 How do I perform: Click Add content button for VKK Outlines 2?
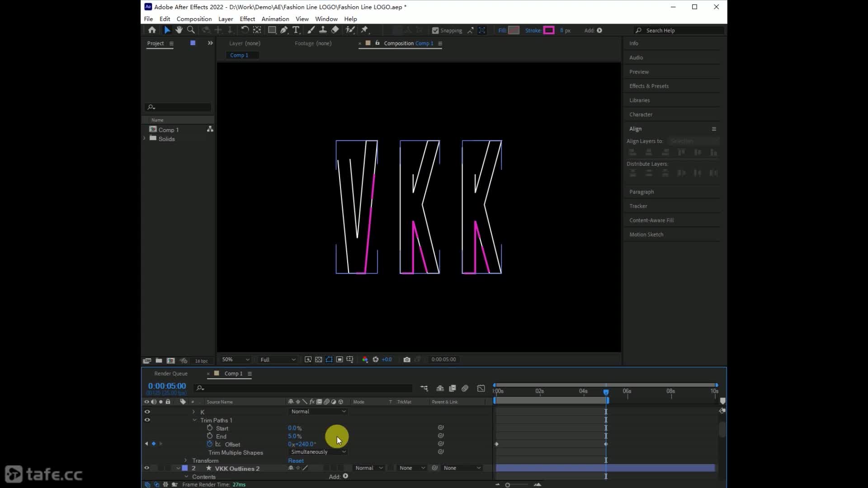345,476
